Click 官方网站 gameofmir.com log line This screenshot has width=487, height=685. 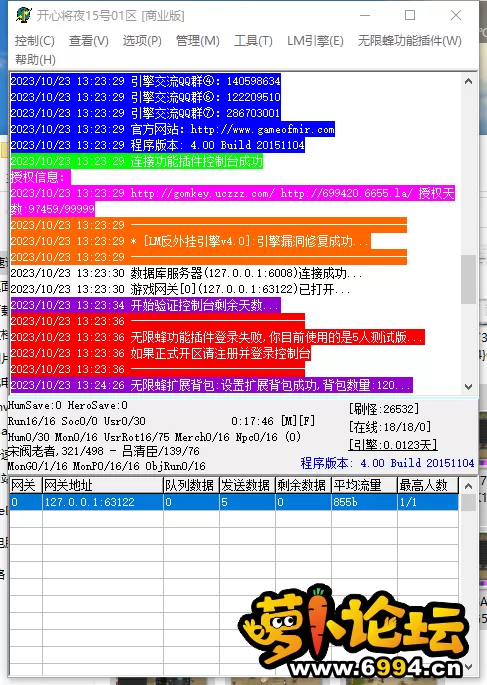(x=173, y=129)
